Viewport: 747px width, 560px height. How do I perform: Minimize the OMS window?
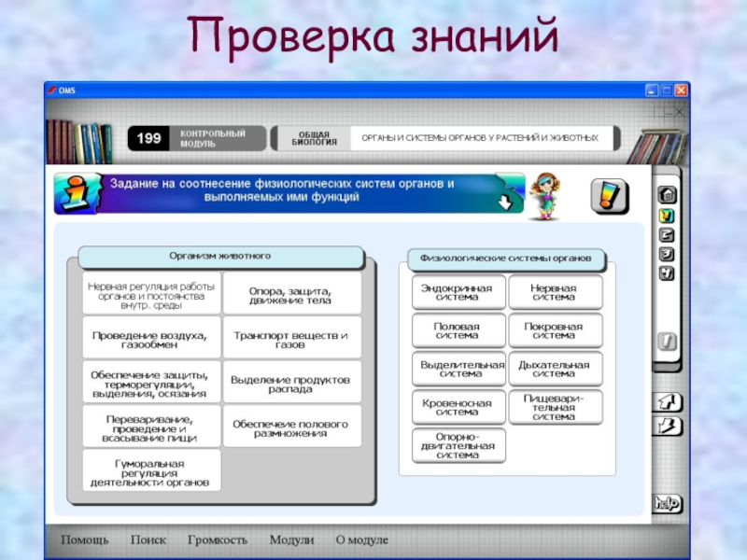(652, 90)
